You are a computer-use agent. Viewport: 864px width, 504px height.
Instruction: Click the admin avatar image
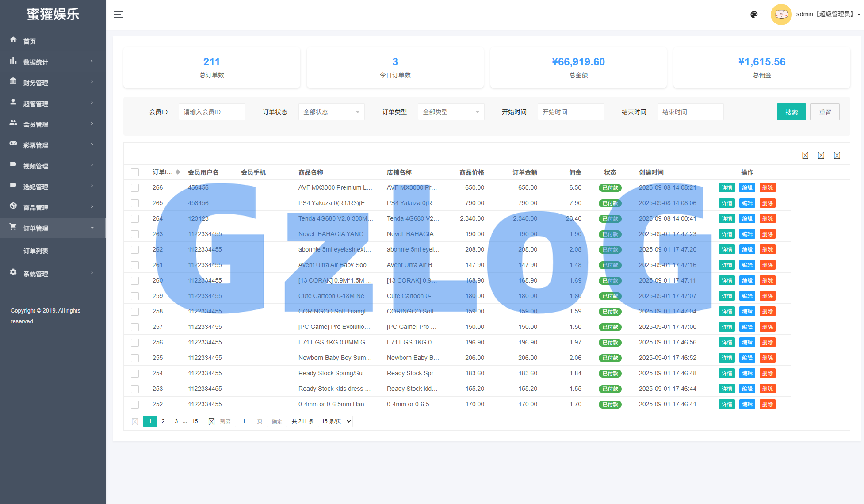[x=781, y=15]
